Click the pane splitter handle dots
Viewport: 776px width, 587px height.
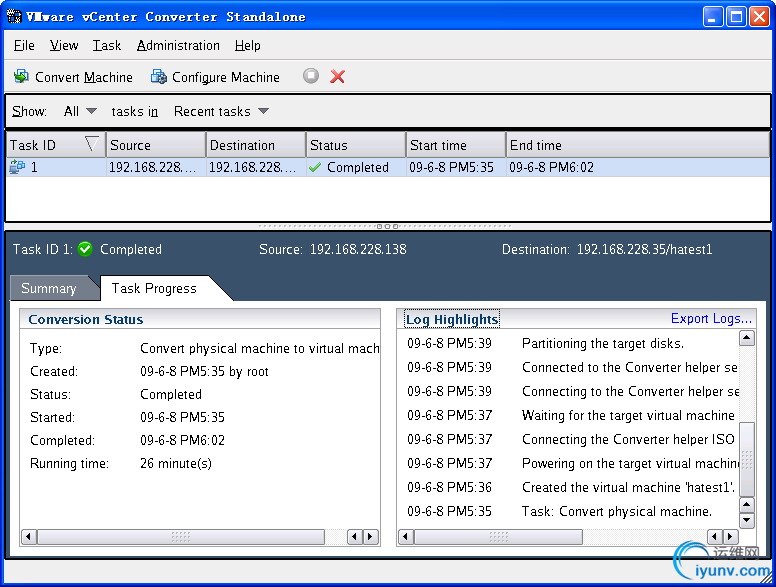coord(387,226)
